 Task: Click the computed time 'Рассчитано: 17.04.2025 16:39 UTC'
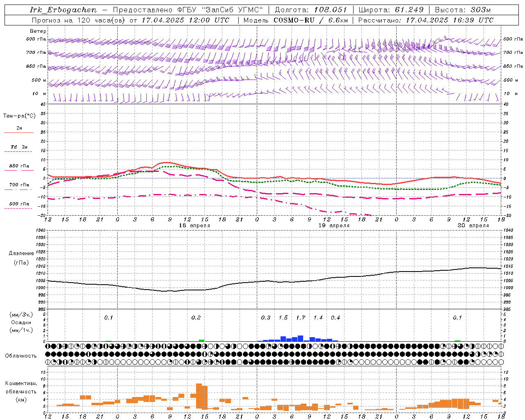coord(426,20)
